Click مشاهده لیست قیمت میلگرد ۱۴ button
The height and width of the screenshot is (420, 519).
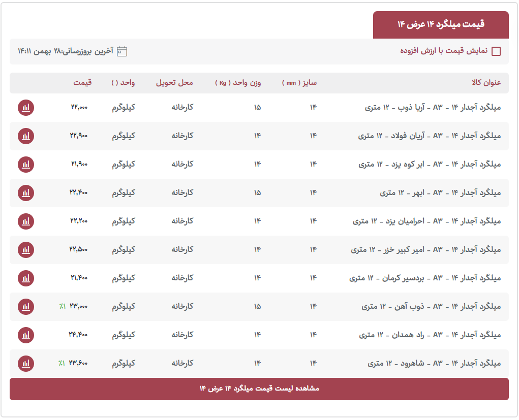click(259, 389)
